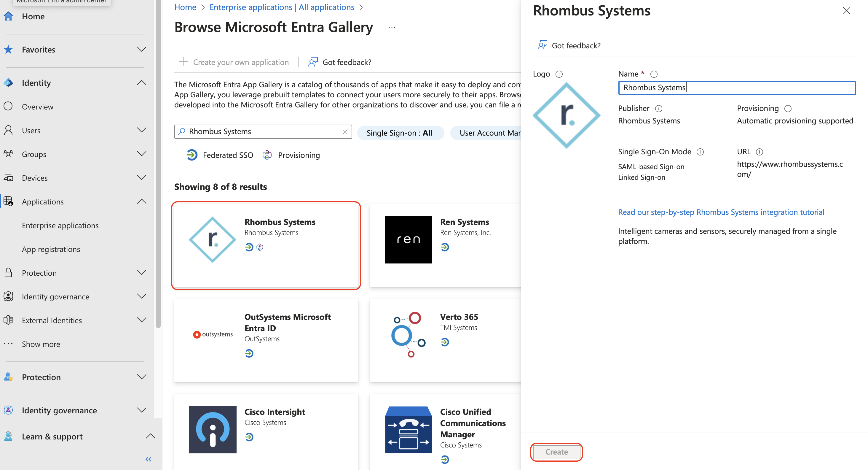The image size is (868, 470).
Task: Click the Provisioning legend label
Action: 299,155
